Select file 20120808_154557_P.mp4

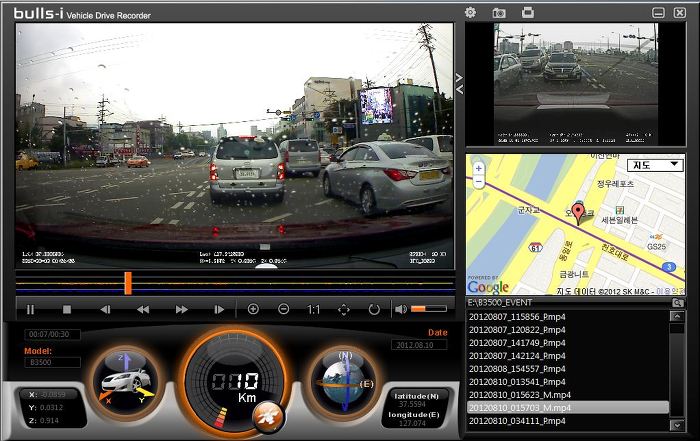[567, 369]
